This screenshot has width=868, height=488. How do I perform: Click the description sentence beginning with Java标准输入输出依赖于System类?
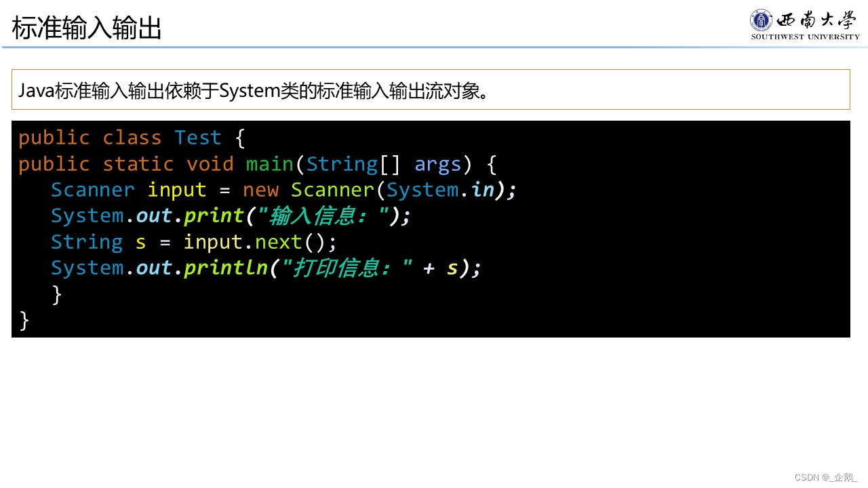pyautogui.click(x=253, y=90)
